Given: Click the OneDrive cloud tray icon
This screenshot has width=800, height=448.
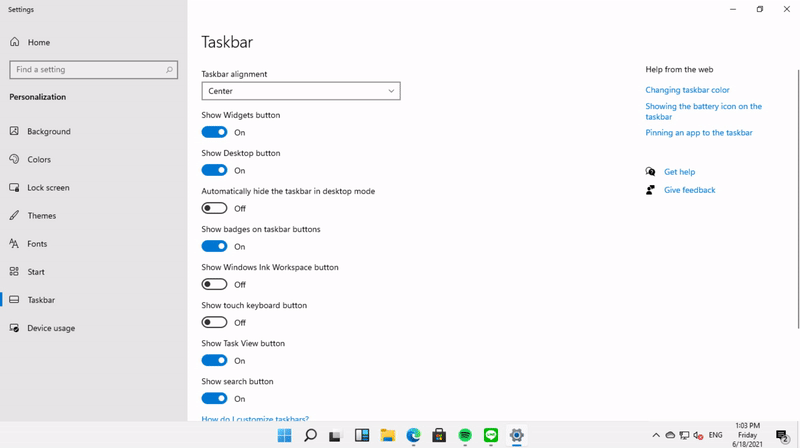Looking at the screenshot, I should click(x=670, y=435).
